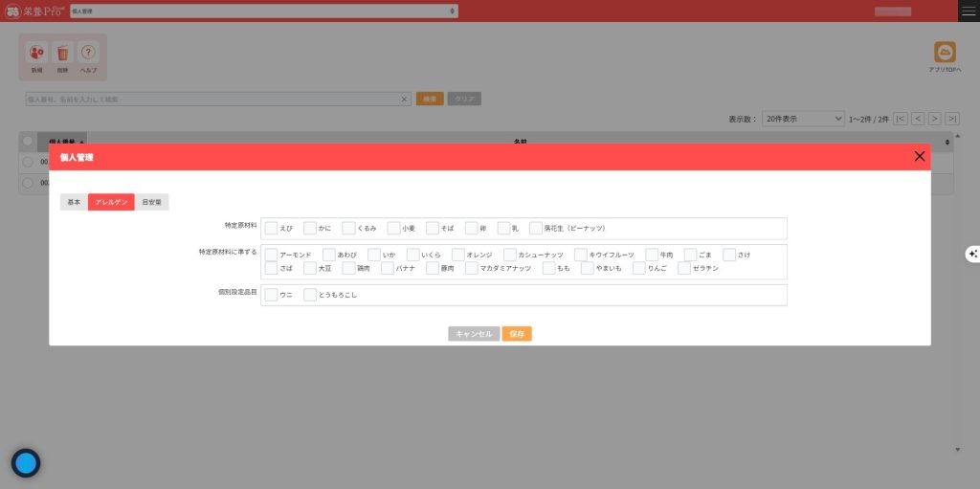Go to アプリTOPへ cloud icon
The height and width of the screenshot is (489, 980).
pos(945,53)
